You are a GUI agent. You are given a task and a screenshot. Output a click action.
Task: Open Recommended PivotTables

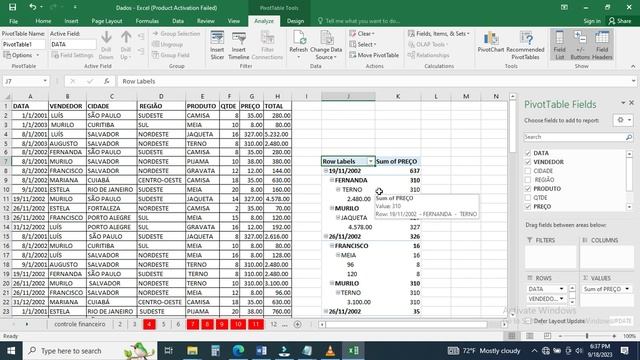coord(525,45)
